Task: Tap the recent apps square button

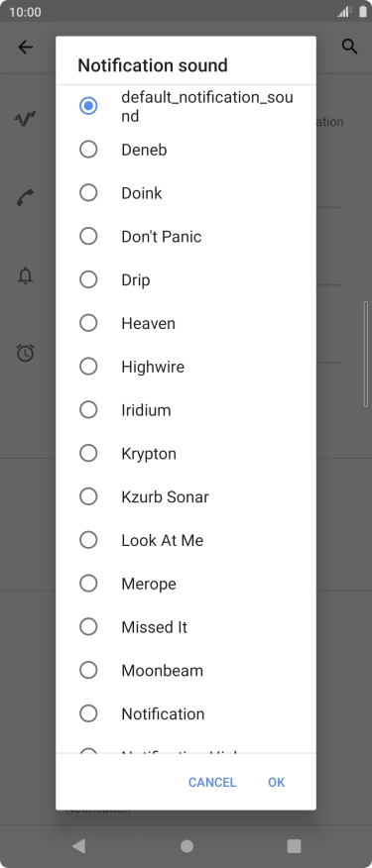Action: (x=294, y=846)
